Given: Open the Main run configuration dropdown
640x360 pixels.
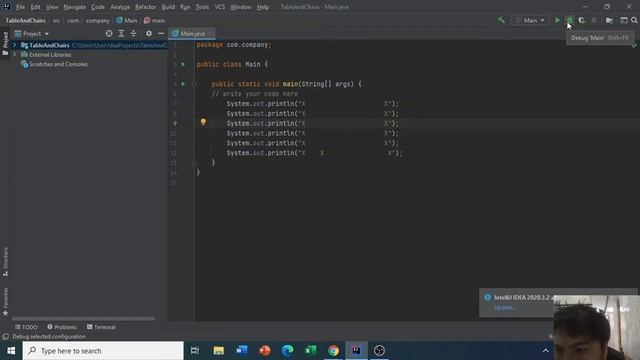Looking at the screenshot, I should [x=530, y=20].
